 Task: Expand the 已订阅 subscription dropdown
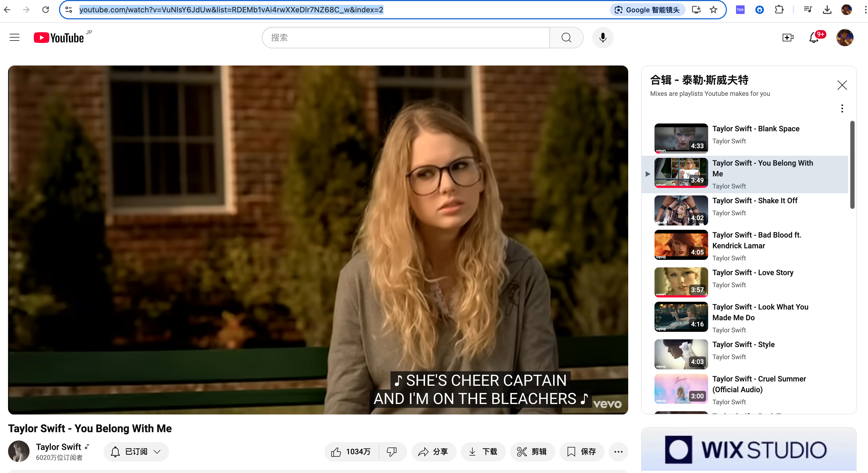point(136,452)
